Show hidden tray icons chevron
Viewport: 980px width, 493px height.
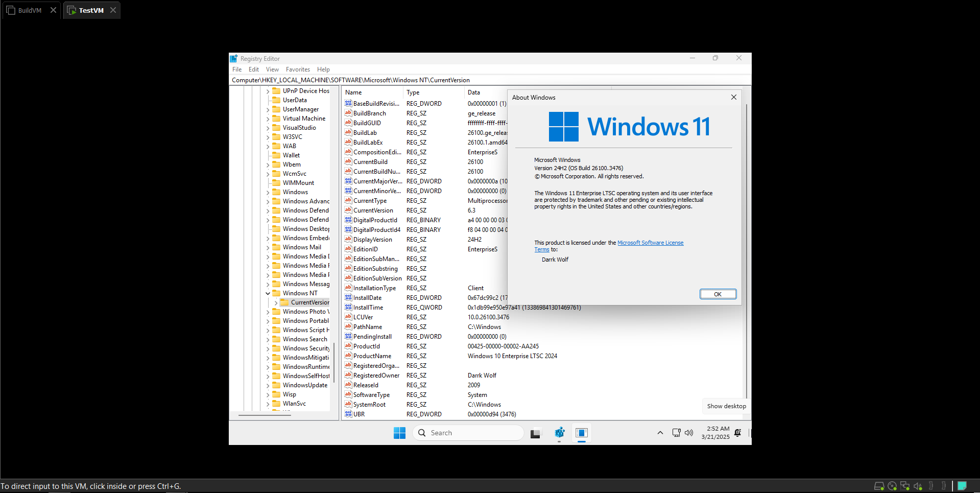click(660, 433)
